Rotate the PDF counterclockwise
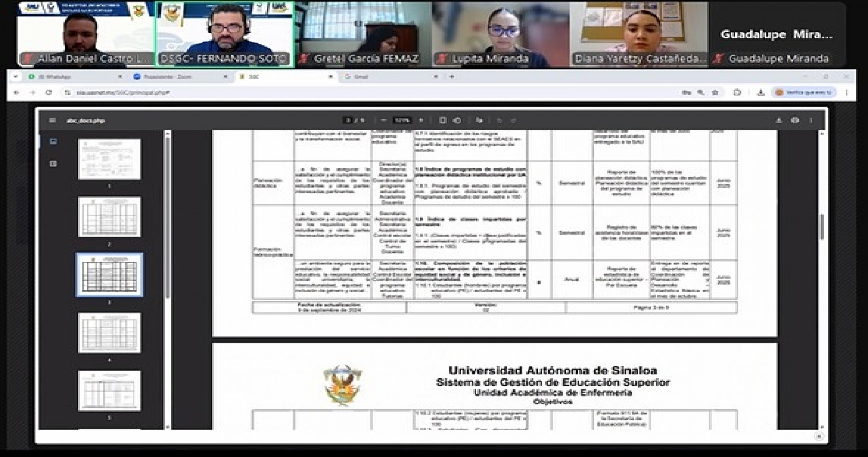The width and height of the screenshot is (868, 457). [x=457, y=120]
